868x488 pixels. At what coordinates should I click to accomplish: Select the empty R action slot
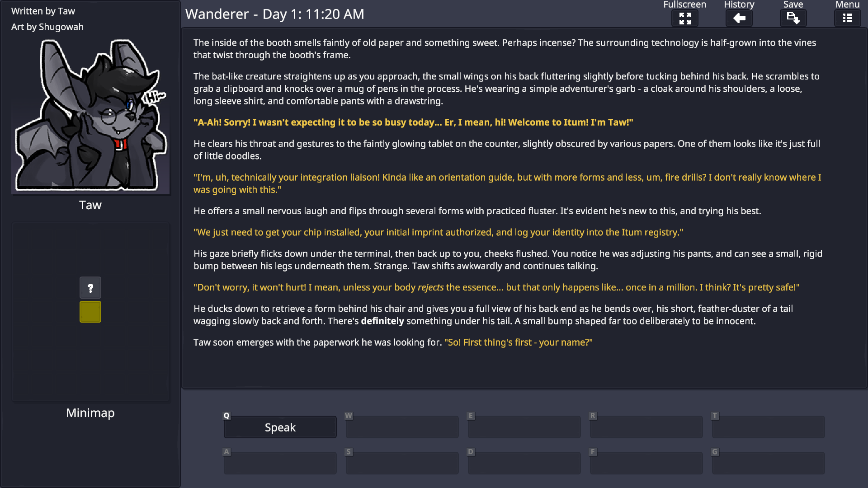[646, 427]
